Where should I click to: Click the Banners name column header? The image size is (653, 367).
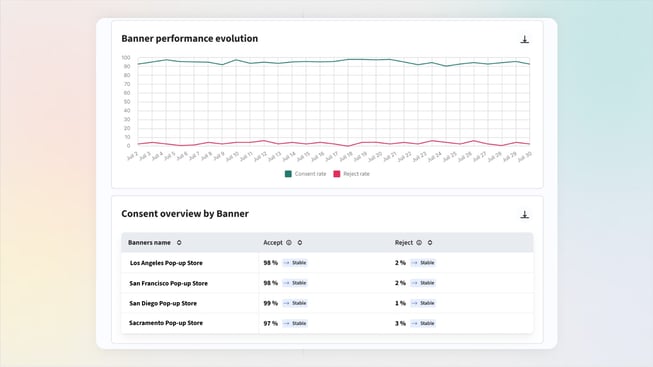click(150, 242)
